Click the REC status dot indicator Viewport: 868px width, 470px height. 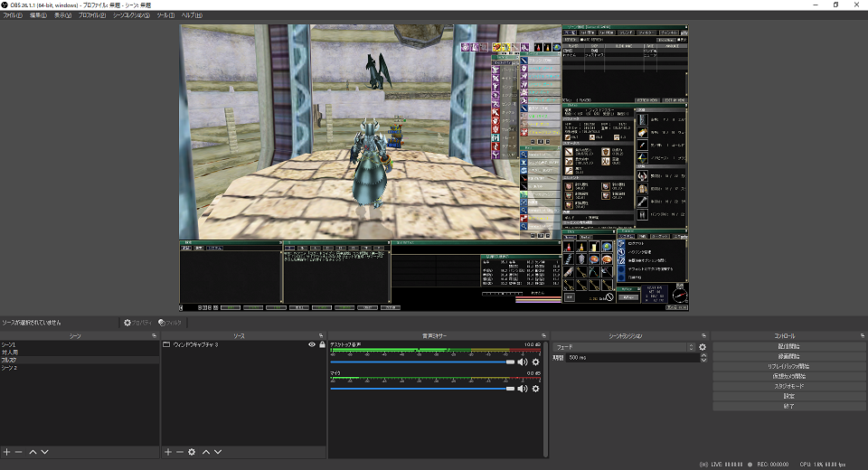coord(750,465)
